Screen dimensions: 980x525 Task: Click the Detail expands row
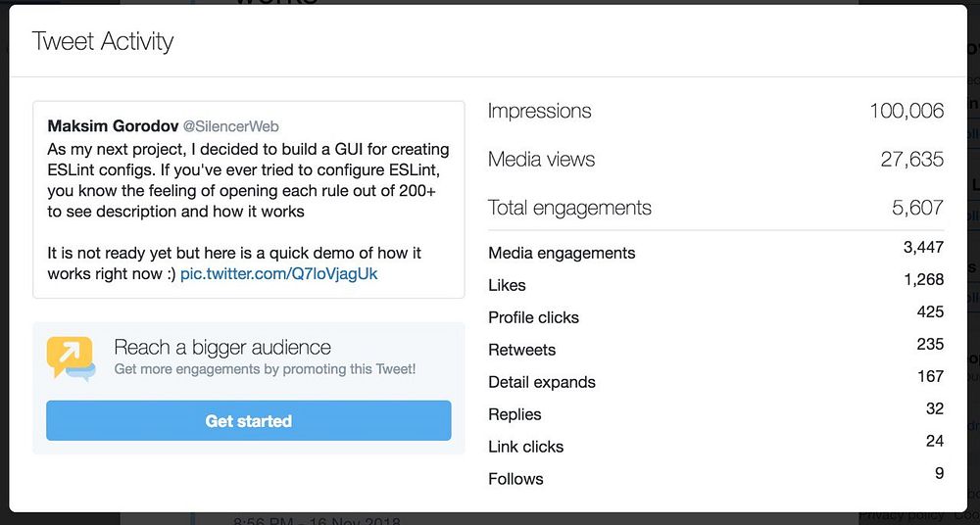(x=715, y=379)
